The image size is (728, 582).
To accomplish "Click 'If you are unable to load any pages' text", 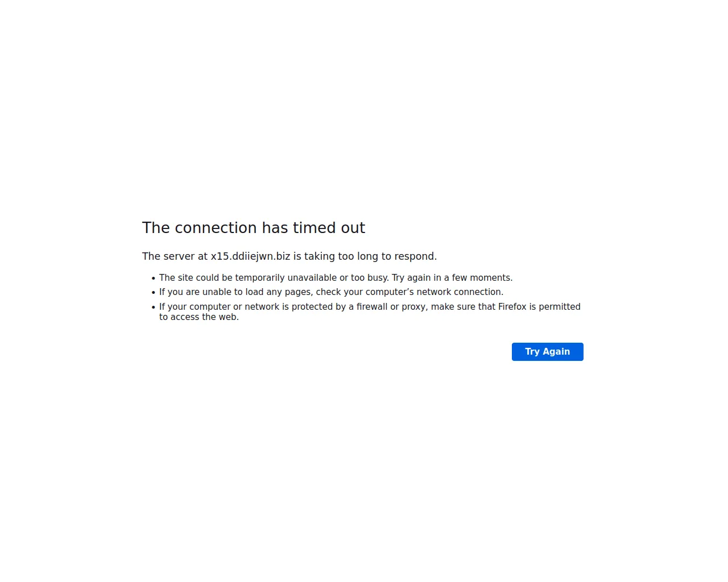I will pos(235,292).
